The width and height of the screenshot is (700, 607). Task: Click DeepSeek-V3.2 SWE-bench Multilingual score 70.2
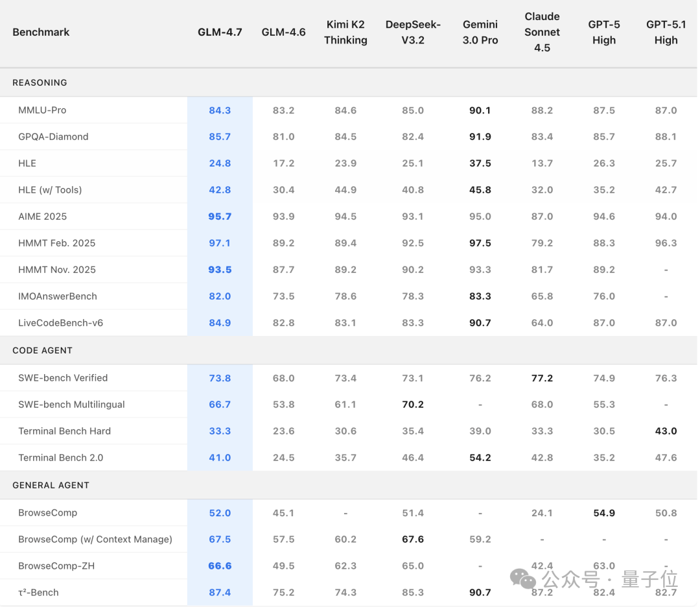(413, 405)
